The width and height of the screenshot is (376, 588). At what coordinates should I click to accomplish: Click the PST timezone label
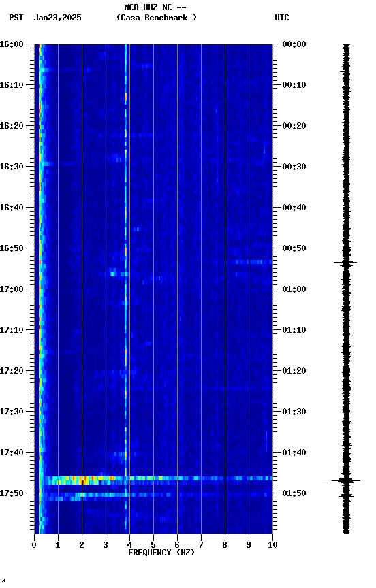[x=16, y=18]
